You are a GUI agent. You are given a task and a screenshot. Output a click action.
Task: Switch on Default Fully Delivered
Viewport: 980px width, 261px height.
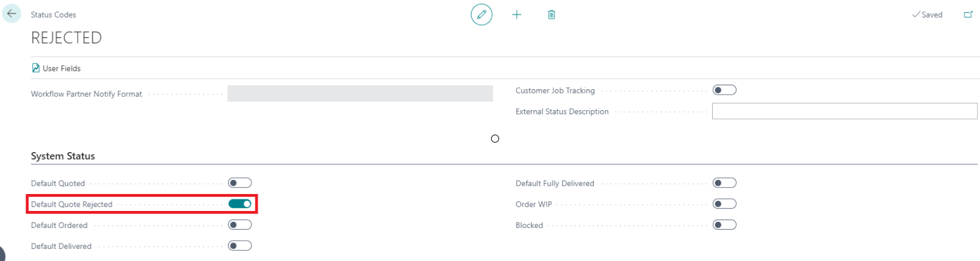[724, 183]
